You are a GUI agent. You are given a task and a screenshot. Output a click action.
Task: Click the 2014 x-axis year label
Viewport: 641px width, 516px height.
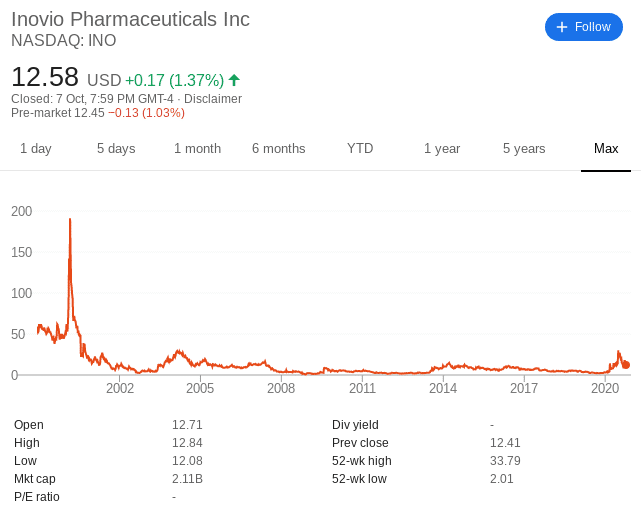443,388
